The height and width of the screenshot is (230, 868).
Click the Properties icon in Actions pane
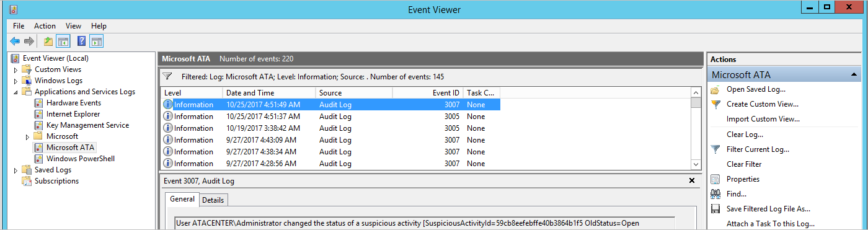(x=715, y=179)
